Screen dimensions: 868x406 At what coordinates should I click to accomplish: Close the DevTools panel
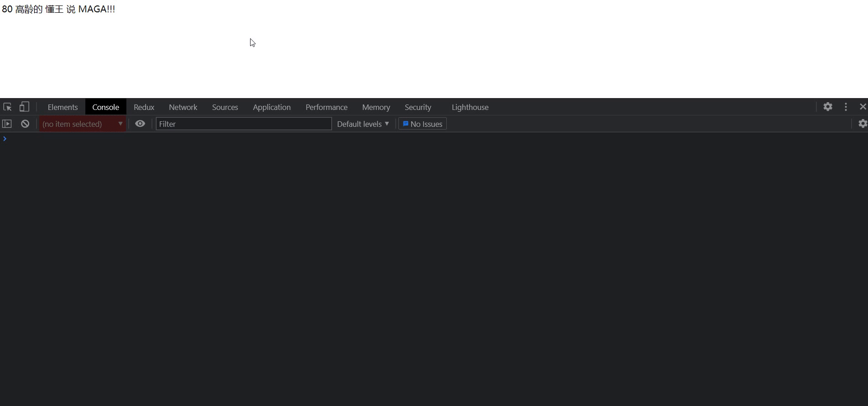863,107
